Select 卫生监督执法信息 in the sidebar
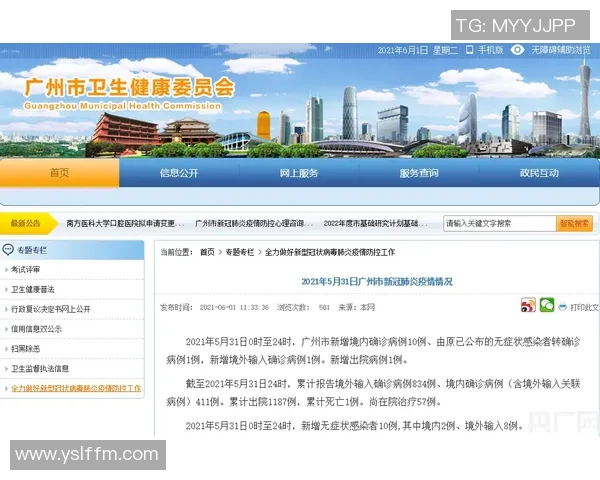600x480 pixels. click(40, 369)
